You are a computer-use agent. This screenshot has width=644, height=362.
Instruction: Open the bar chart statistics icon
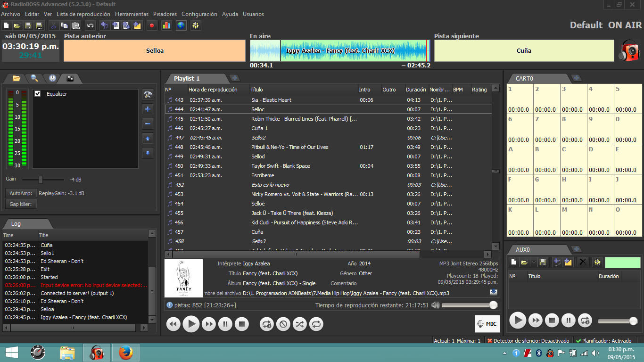pyautogui.click(x=166, y=25)
